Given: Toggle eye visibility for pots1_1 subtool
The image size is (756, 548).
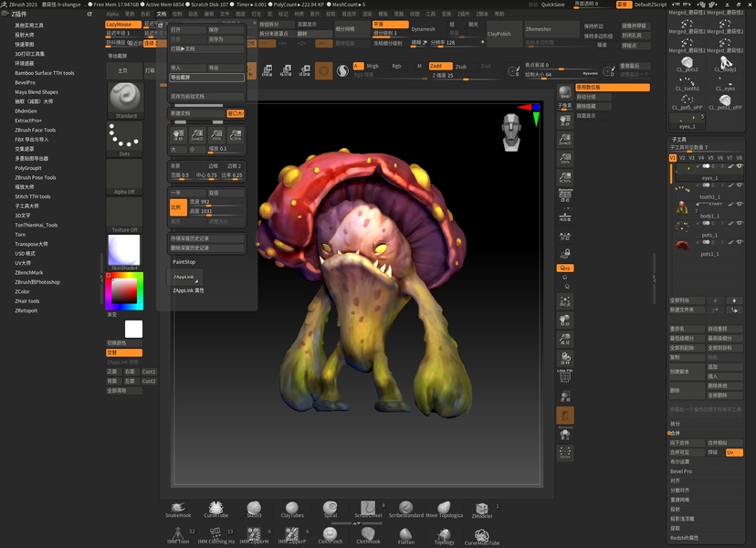Looking at the screenshot, I should pyautogui.click(x=740, y=242).
